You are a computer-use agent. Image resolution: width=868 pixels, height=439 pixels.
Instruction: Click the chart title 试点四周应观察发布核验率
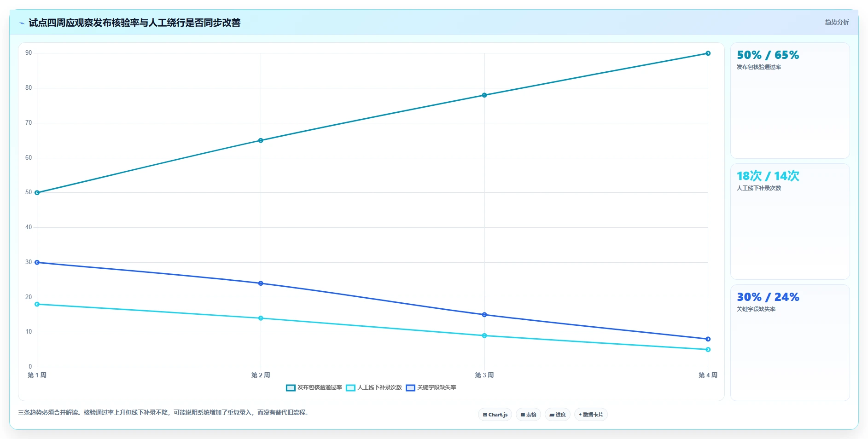tap(134, 23)
